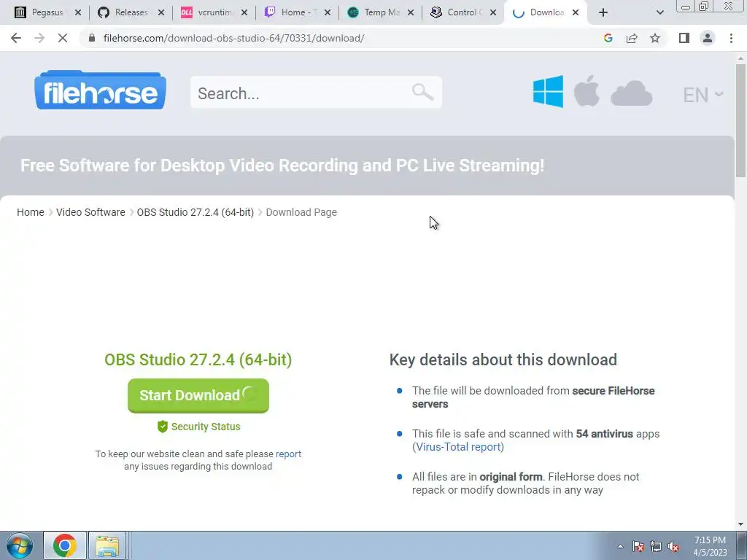This screenshot has height=560, width=747.
Task: Click scrollbar down arrow
Action: point(740,524)
